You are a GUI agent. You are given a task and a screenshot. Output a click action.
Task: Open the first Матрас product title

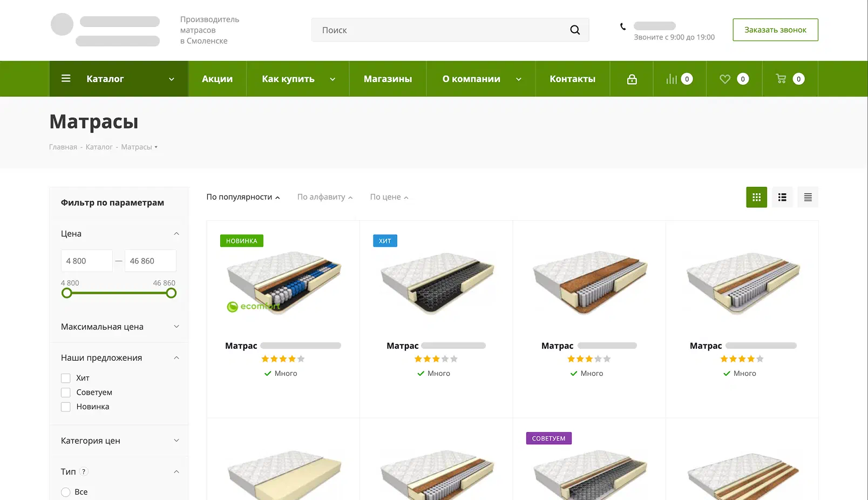tap(283, 346)
